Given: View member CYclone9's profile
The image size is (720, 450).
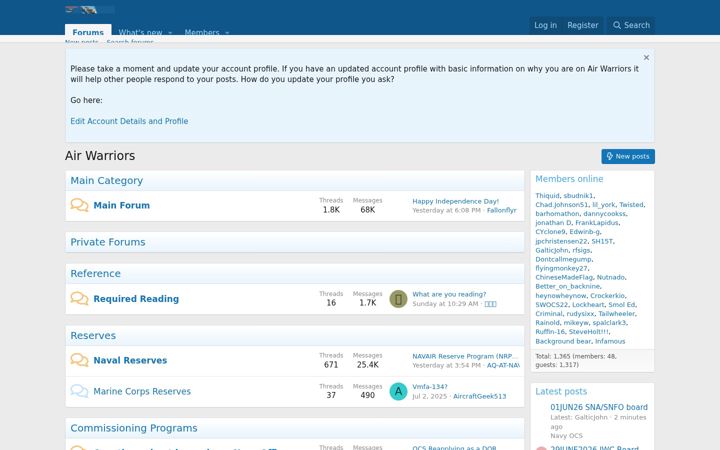Looking at the screenshot, I should 550,232.
